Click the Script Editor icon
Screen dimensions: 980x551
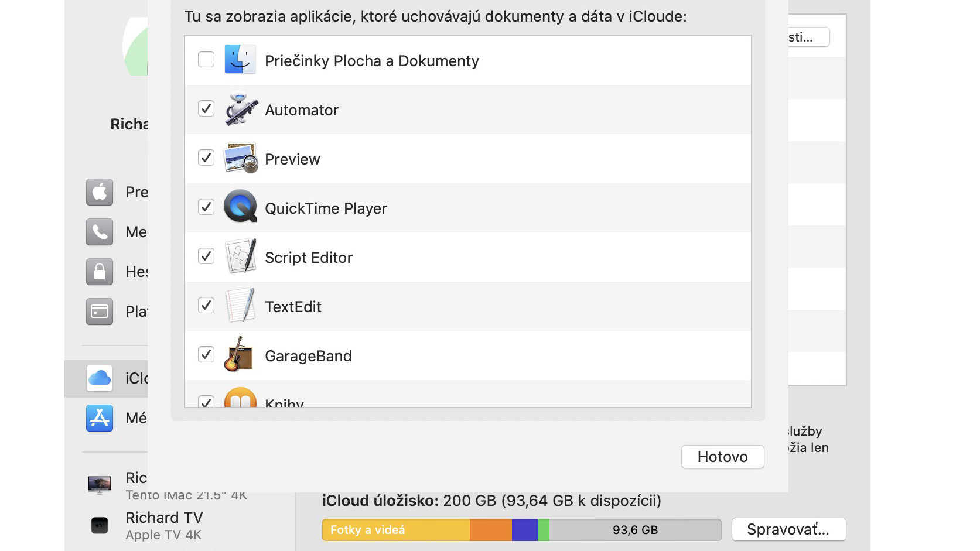[241, 256]
